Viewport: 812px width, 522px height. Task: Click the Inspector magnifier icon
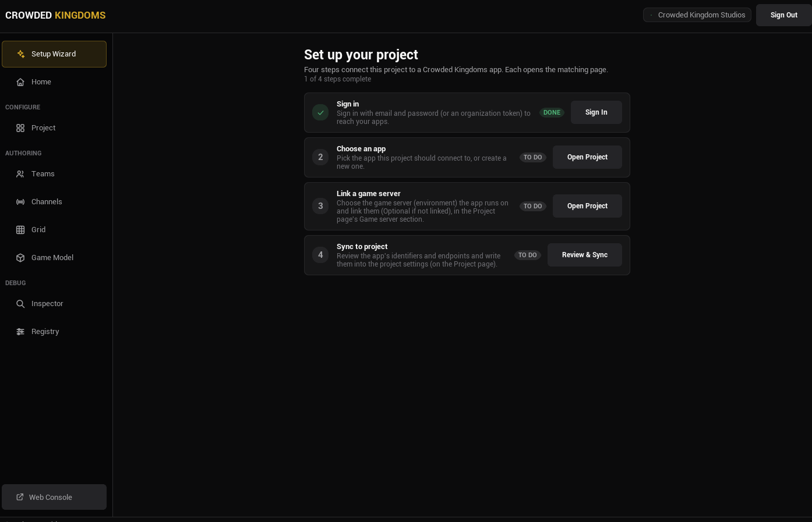pos(20,304)
